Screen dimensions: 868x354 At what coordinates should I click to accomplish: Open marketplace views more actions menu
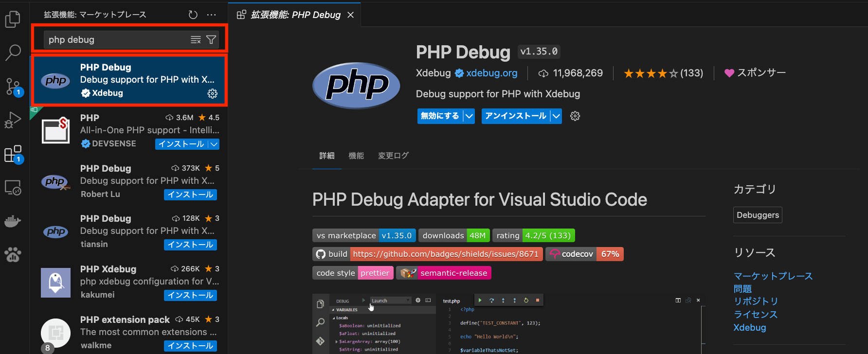pos(211,15)
